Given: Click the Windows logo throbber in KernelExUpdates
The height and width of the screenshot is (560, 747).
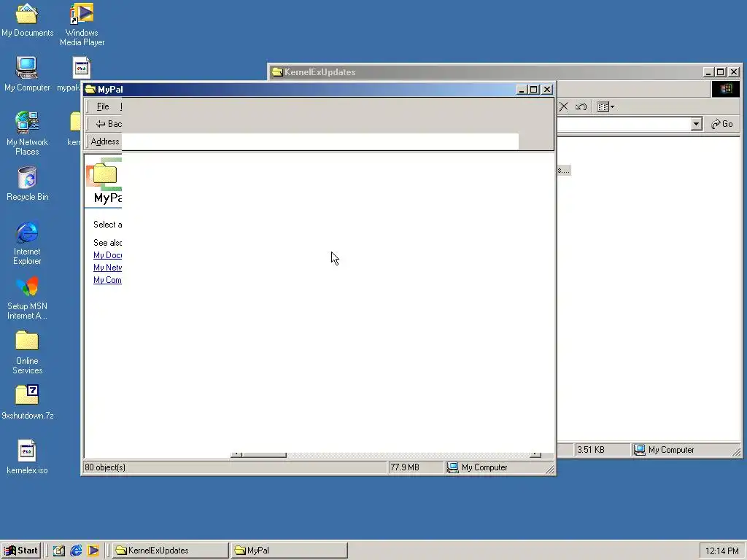Looking at the screenshot, I should [x=726, y=89].
